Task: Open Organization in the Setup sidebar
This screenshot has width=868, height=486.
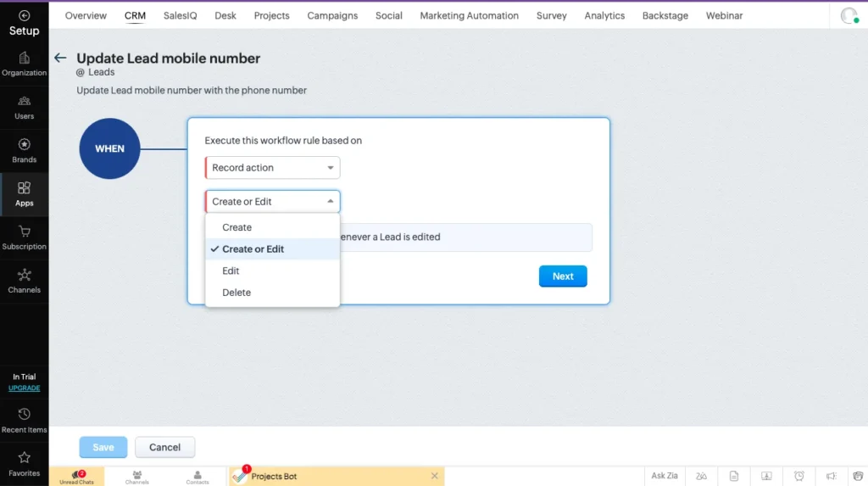Action: (24, 63)
